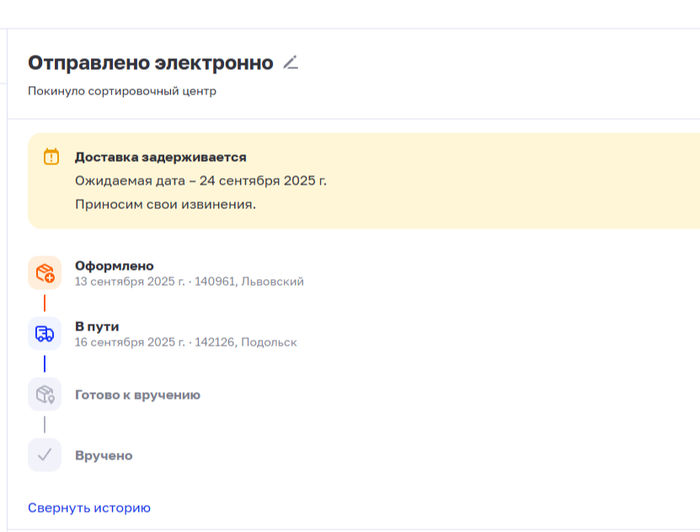This screenshot has height=532, width=700.
Task: Click the expected date 24 сентября 2025 г.
Action: pos(263,181)
